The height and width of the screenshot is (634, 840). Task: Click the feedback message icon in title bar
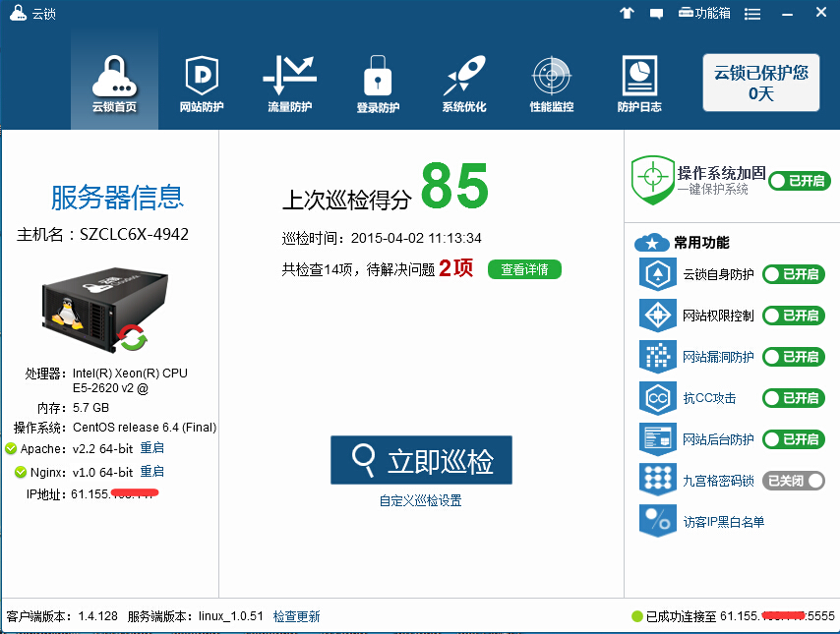[x=656, y=13]
